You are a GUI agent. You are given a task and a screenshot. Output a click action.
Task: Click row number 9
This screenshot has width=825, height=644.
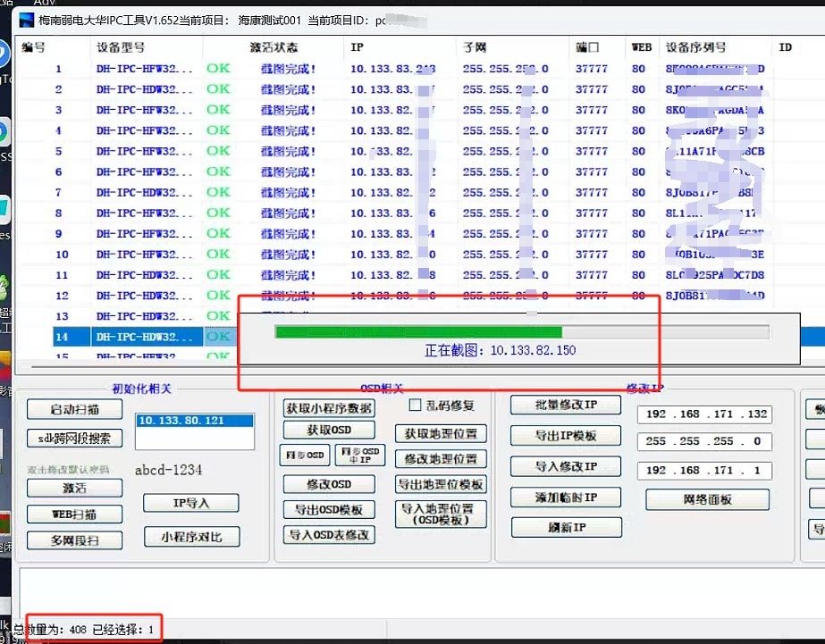pyautogui.click(x=58, y=233)
